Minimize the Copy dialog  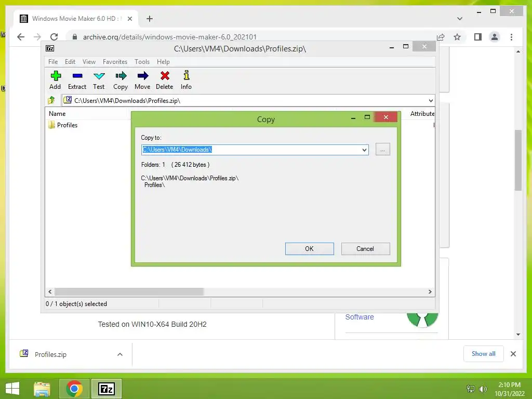353,117
